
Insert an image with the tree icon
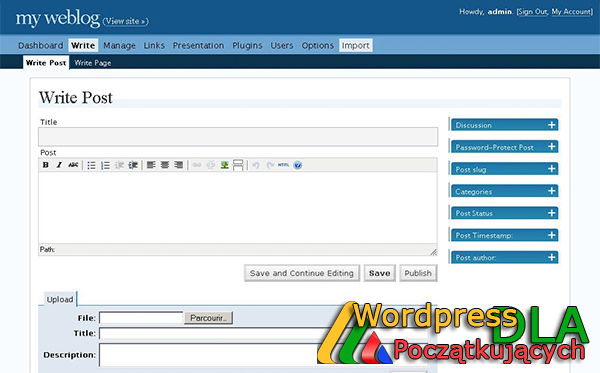point(224,165)
